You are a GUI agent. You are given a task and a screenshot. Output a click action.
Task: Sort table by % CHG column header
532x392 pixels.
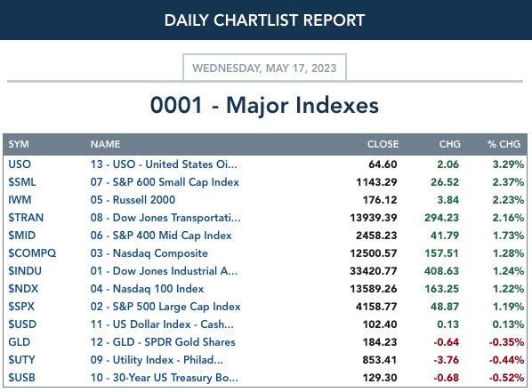(504, 144)
